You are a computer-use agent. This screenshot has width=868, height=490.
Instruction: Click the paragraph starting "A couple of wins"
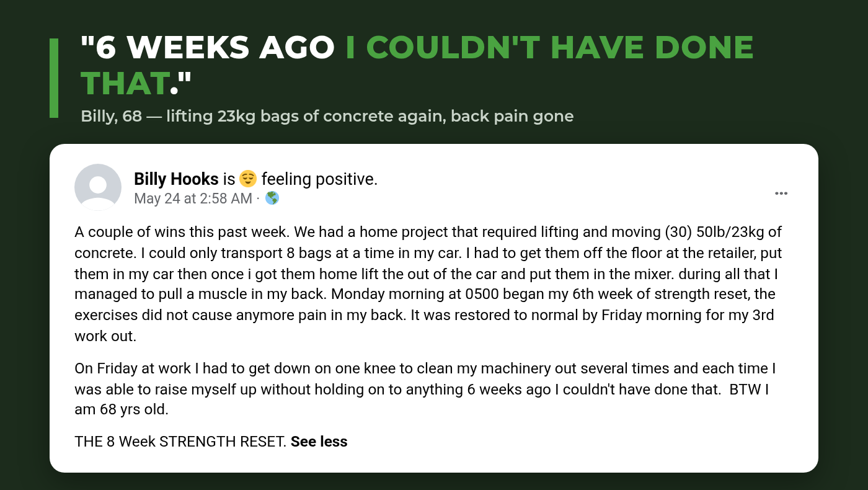point(428,284)
